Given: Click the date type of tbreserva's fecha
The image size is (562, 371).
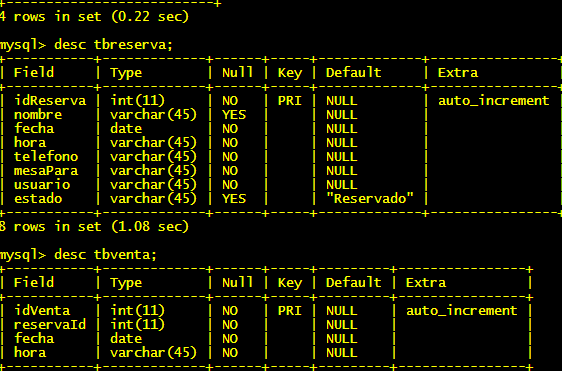Looking at the screenshot, I should click(x=126, y=128).
